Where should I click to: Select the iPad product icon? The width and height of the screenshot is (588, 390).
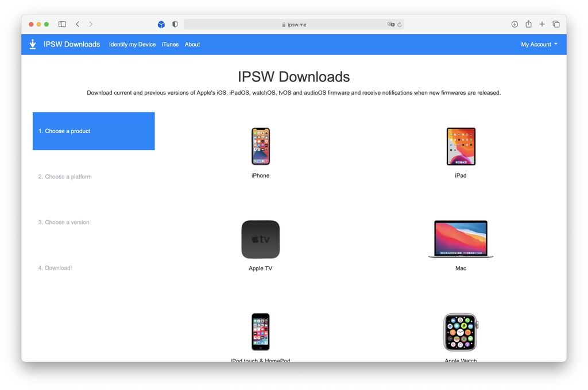[461, 146]
